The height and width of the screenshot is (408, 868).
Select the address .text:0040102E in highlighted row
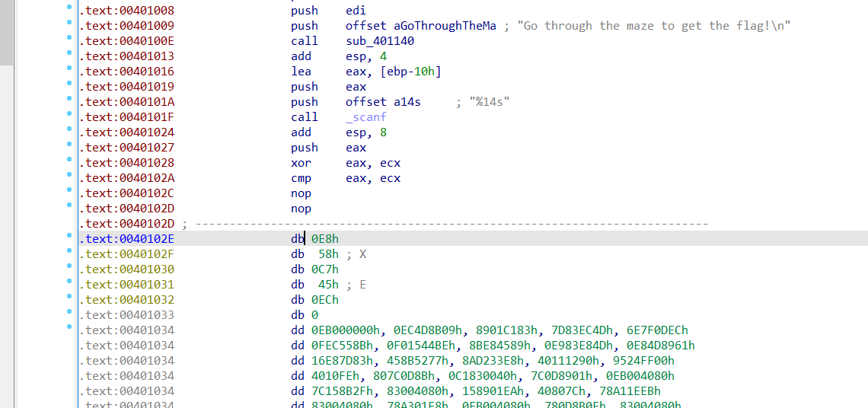click(126, 239)
